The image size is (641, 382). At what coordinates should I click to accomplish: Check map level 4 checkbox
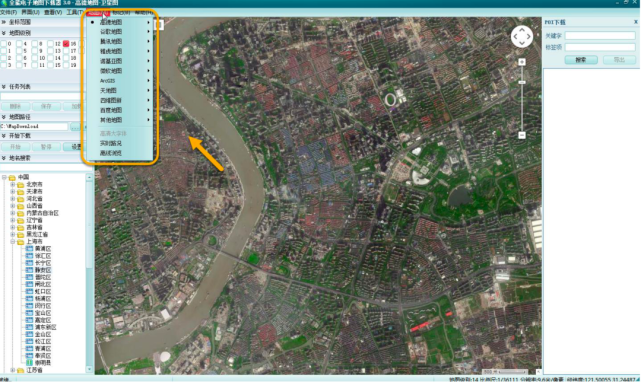(x=19, y=43)
